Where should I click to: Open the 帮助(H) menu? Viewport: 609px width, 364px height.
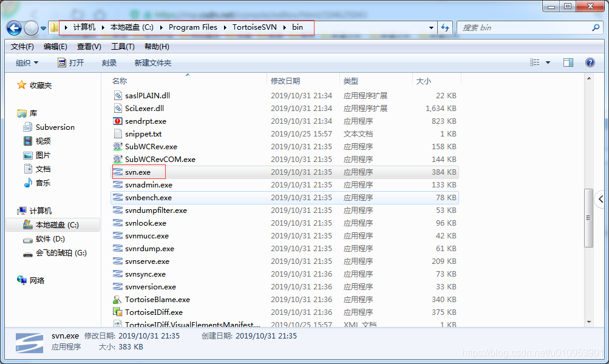(157, 47)
